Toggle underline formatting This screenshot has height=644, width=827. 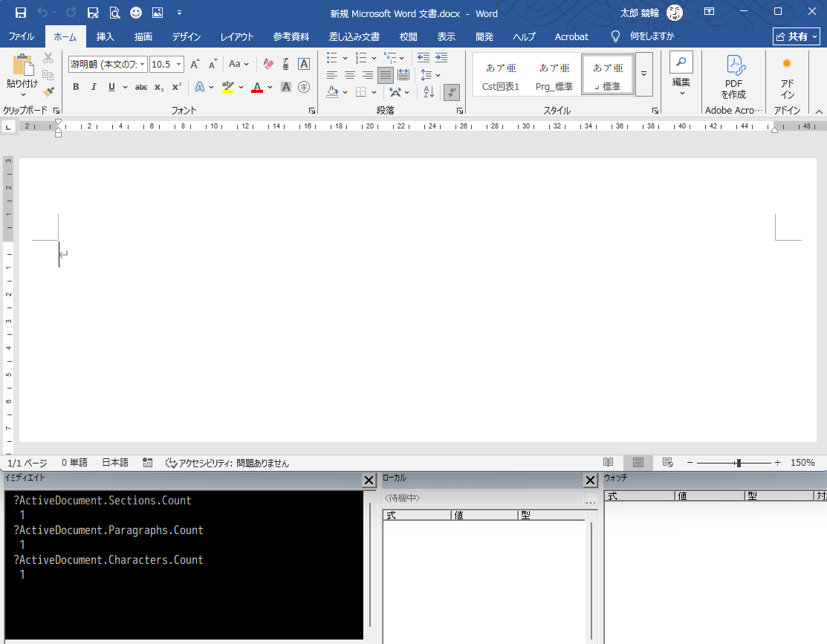point(111,87)
